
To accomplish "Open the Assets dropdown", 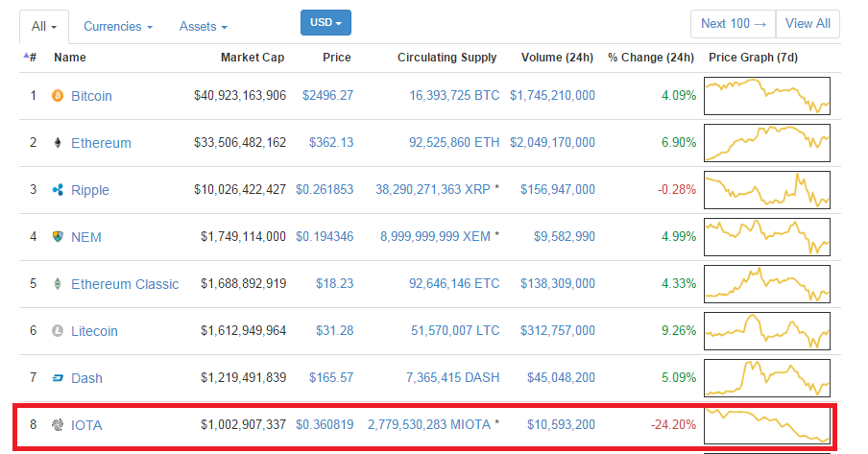I will point(204,27).
